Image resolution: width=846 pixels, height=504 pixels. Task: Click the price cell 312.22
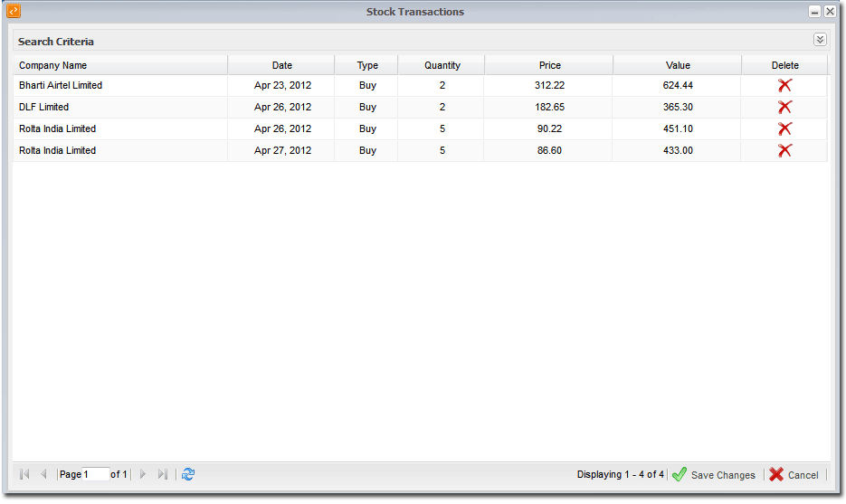click(549, 85)
